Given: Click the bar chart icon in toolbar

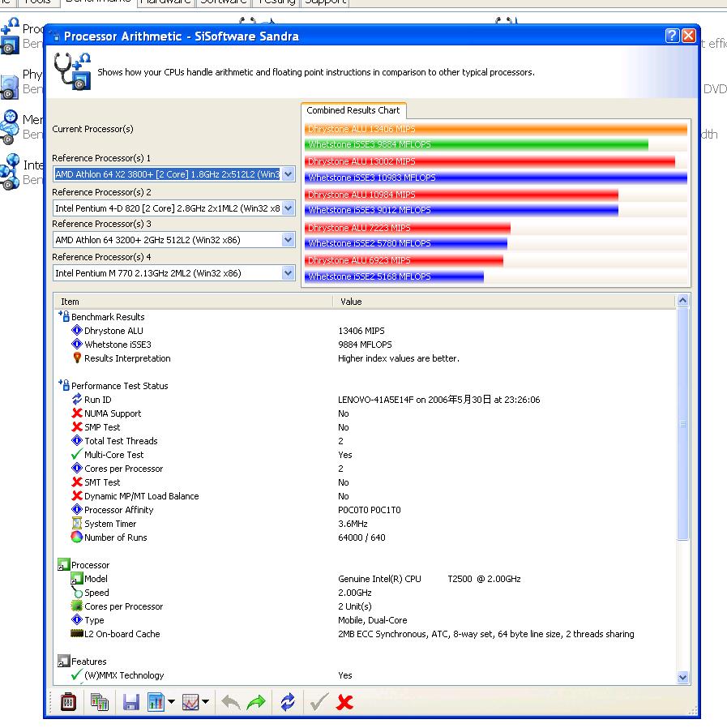Looking at the screenshot, I should tap(156, 702).
